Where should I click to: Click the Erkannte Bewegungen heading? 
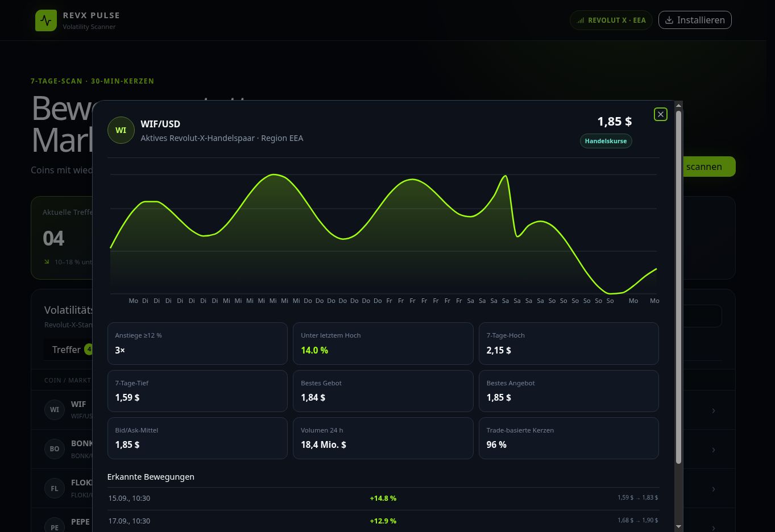151,477
